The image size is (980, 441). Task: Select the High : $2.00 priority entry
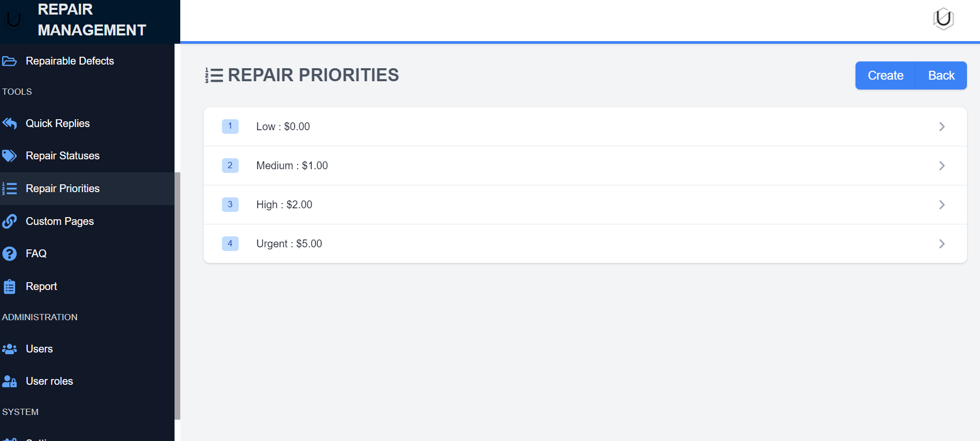(x=284, y=205)
